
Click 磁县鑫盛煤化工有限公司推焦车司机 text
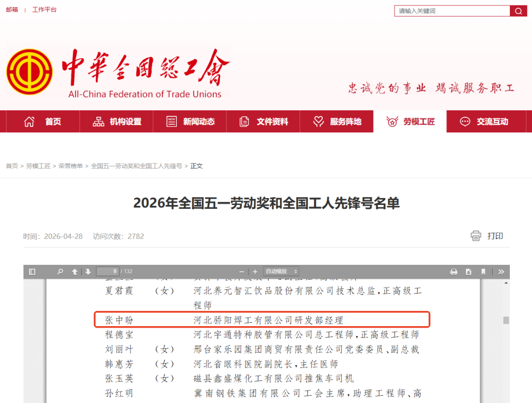tap(273, 378)
